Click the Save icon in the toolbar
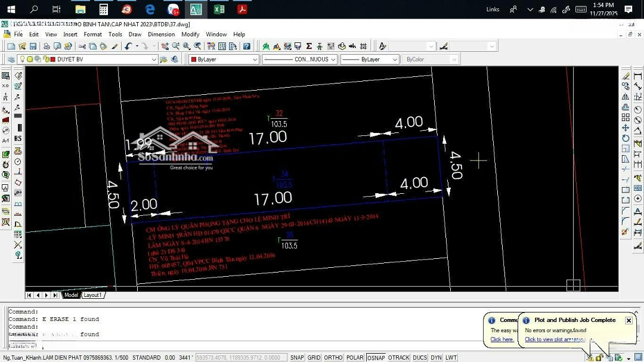644x362 pixels. click(x=32, y=47)
